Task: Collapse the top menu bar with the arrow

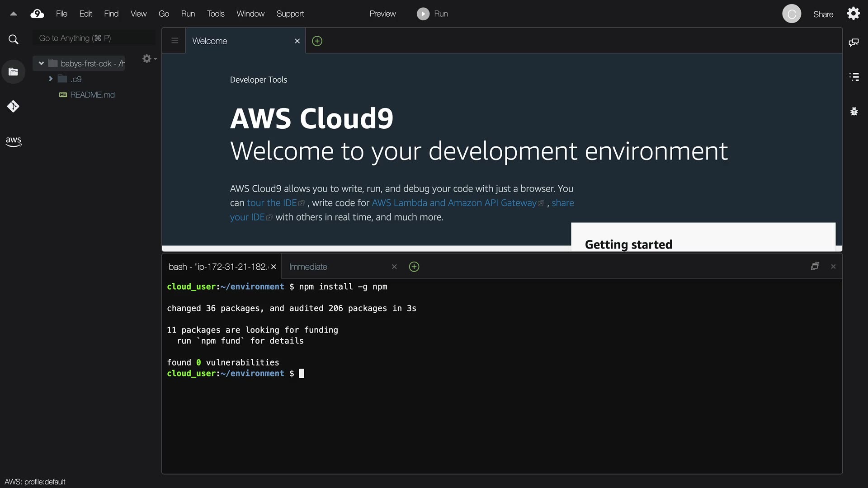Action: pyautogui.click(x=14, y=14)
